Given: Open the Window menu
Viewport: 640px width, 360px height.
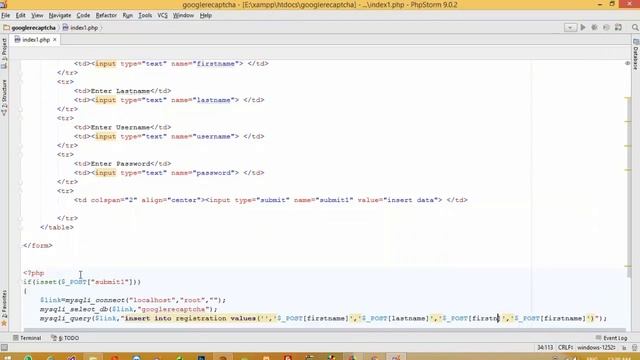Looking at the screenshot, I should [x=183, y=15].
